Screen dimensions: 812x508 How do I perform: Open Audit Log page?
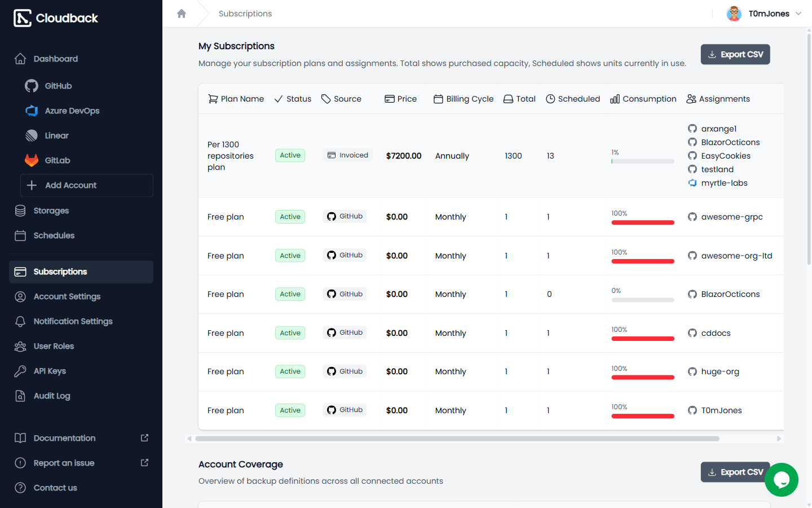[x=52, y=396]
